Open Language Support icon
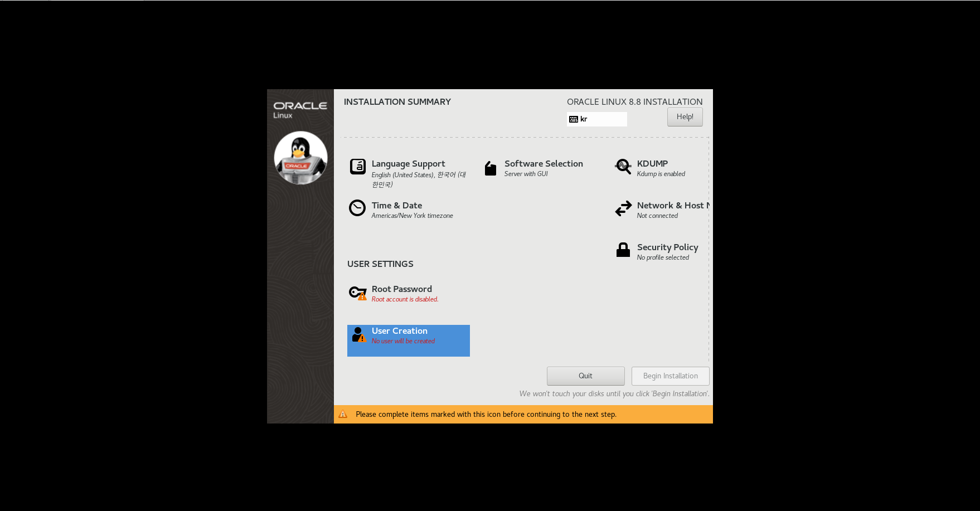The width and height of the screenshot is (980, 511). (x=357, y=167)
